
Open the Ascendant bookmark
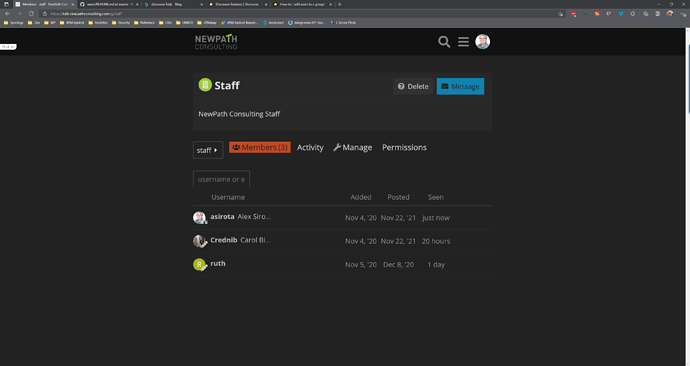coord(273,22)
